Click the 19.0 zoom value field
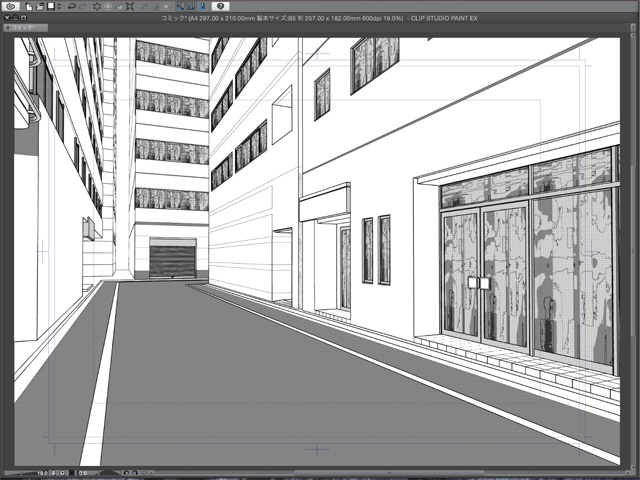This screenshot has width=640, height=480. tap(42, 473)
